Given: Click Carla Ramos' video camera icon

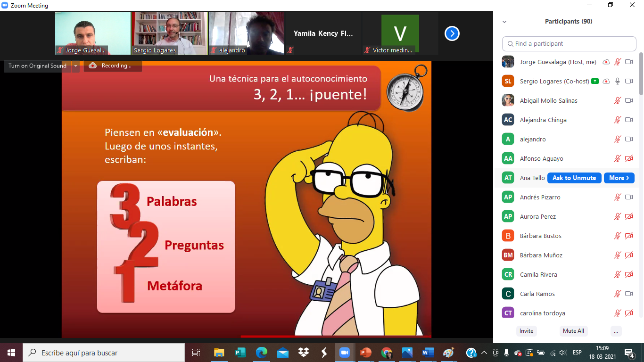Looking at the screenshot, I should coord(628,294).
